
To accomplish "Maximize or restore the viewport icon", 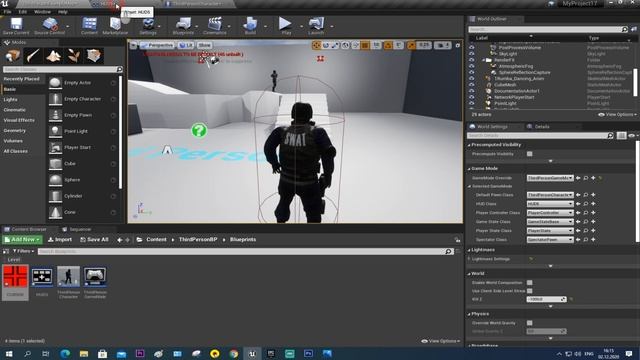I will pyautogui.click(x=458, y=45).
